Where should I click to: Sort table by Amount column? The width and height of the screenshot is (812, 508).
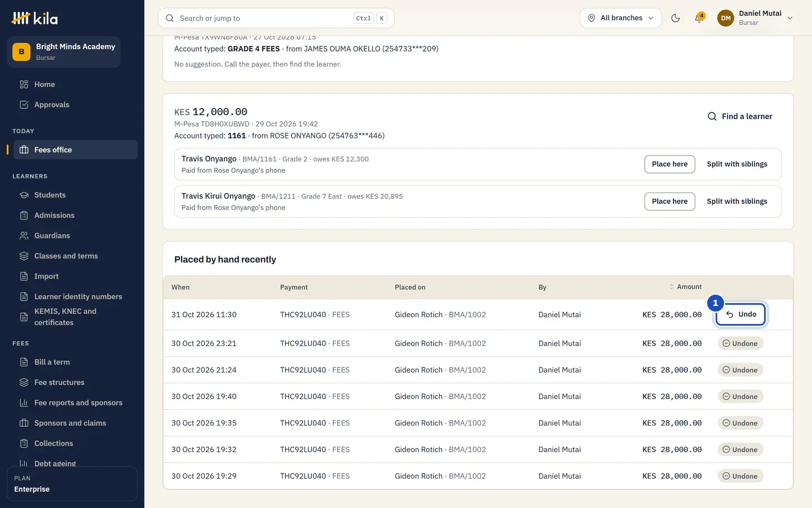point(685,287)
